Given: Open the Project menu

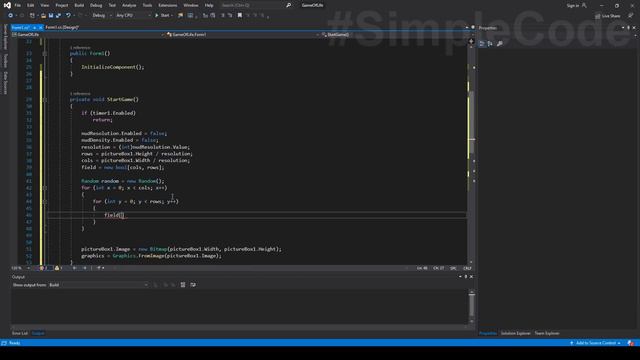Looking at the screenshot, I should [62, 5].
